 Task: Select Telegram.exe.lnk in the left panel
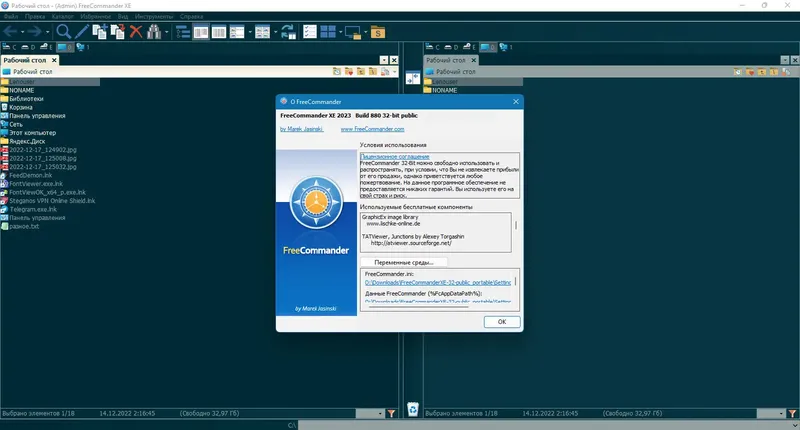pos(33,210)
